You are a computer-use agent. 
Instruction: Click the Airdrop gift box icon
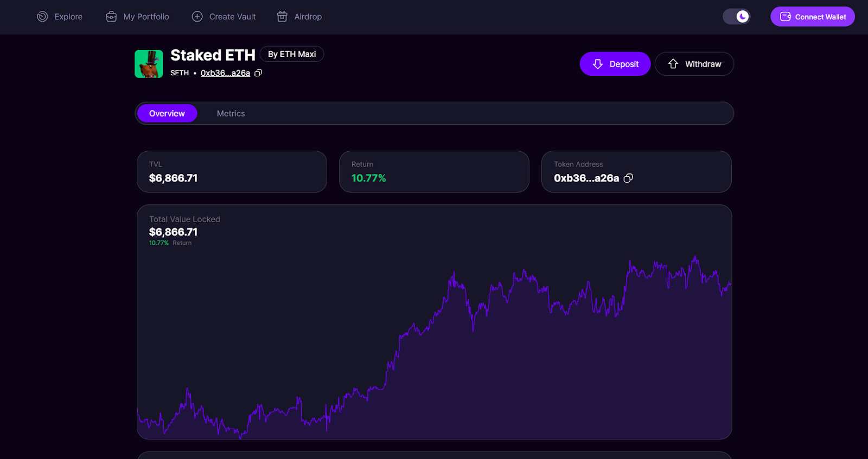282,17
